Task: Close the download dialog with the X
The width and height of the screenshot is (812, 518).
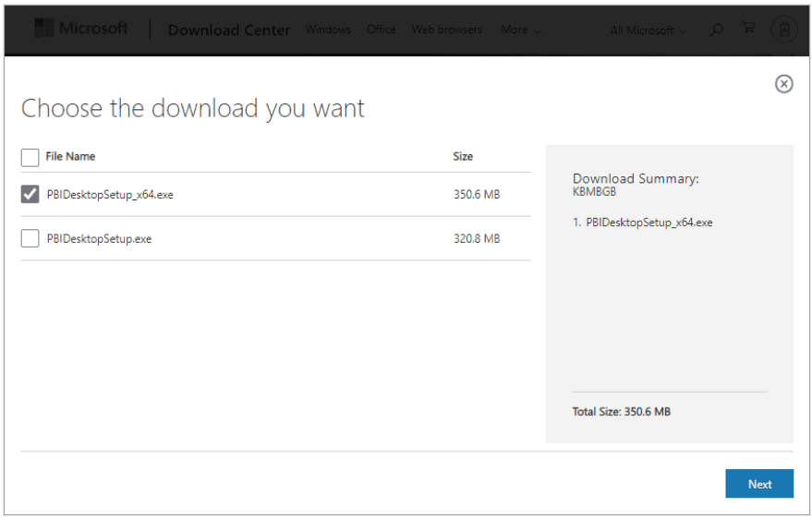Action: click(783, 84)
